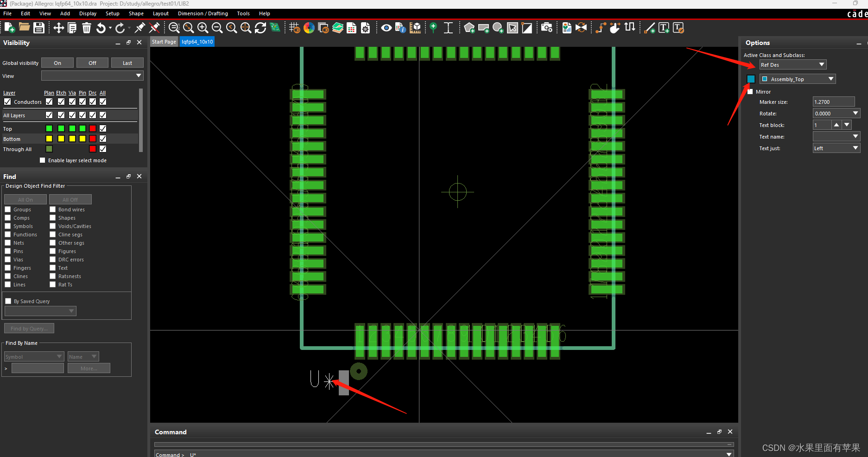The image size is (868, 457).
Task: Open the Text just dropdown
Action: coord(836,148)
